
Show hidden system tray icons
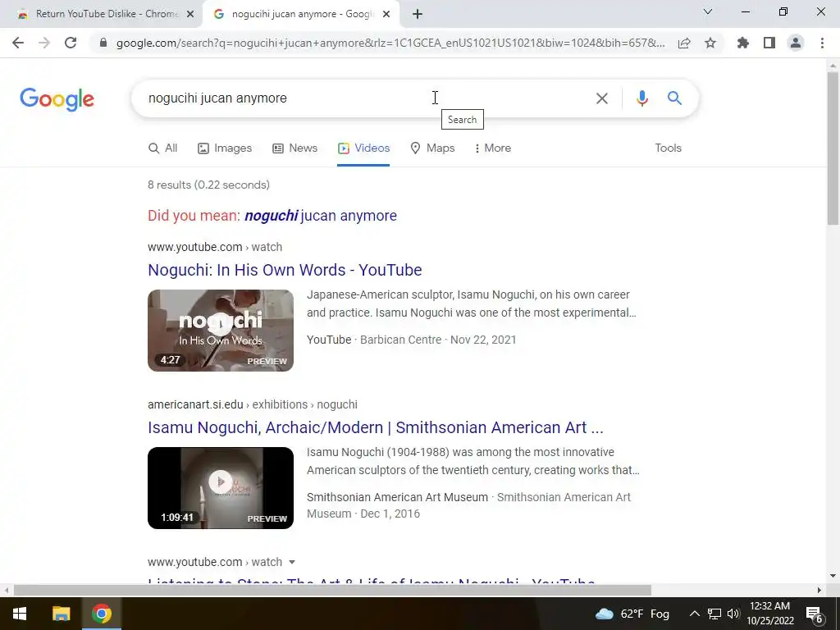point(694,614)
